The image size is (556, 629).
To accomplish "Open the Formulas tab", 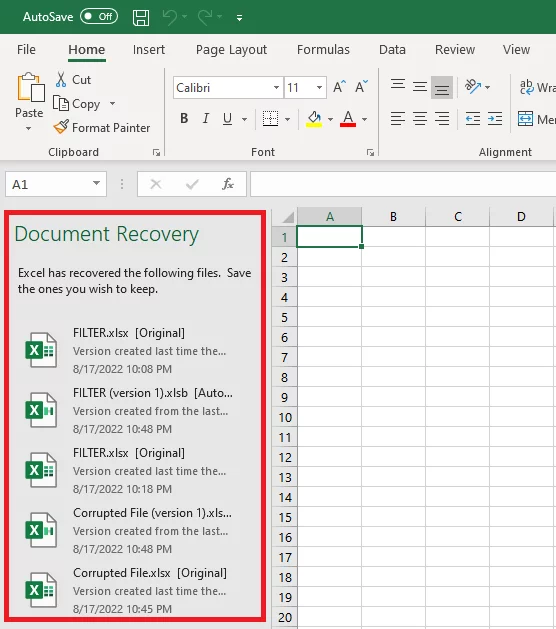I will point(323,49).
